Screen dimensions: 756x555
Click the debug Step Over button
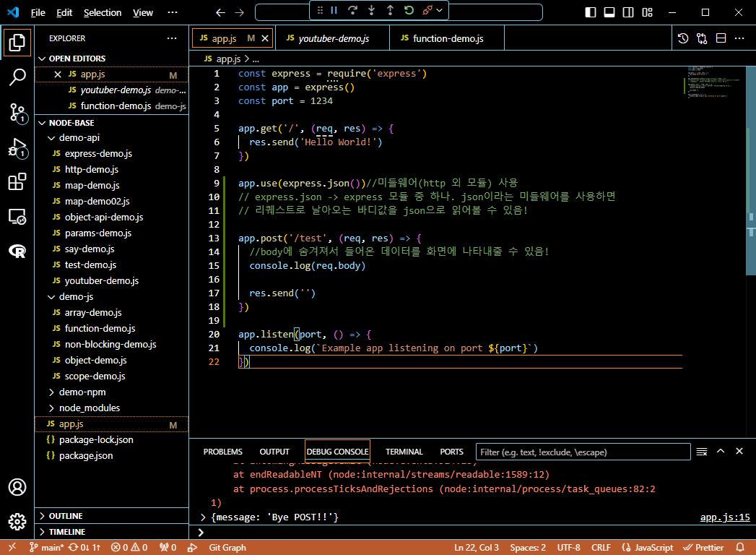tap(352, 11)
